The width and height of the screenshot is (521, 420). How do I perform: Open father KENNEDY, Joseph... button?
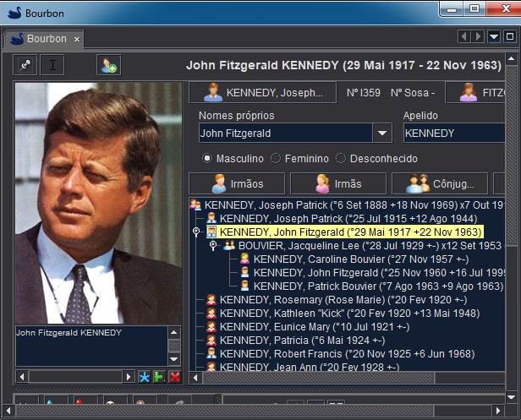(262, 93)
